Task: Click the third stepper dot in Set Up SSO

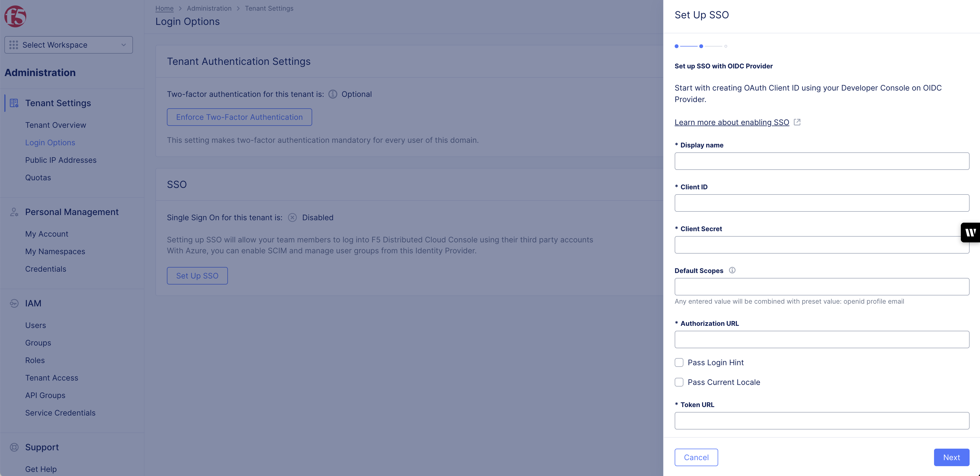Action: [726, 46]
